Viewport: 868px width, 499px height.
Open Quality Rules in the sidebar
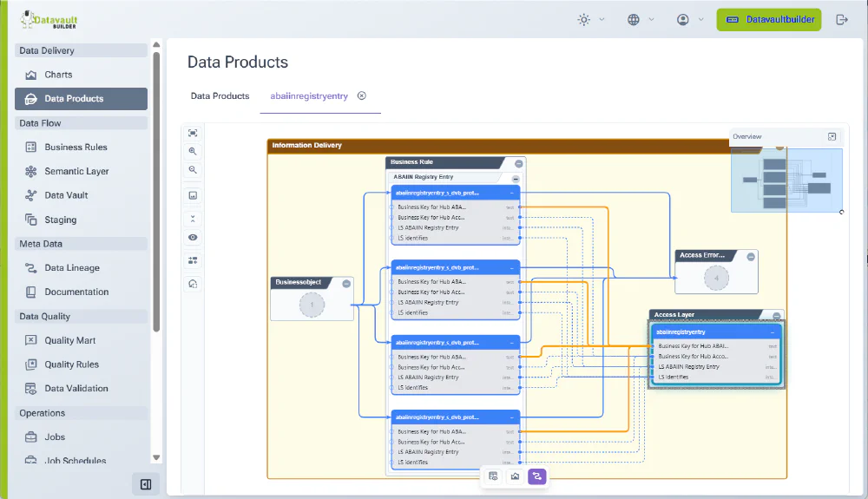[81, 364]
